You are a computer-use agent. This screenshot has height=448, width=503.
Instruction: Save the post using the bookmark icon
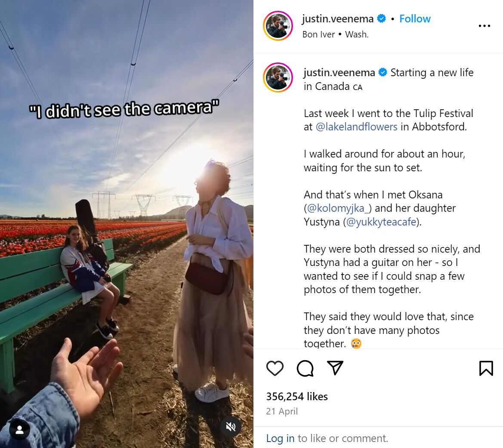(486, 368)
